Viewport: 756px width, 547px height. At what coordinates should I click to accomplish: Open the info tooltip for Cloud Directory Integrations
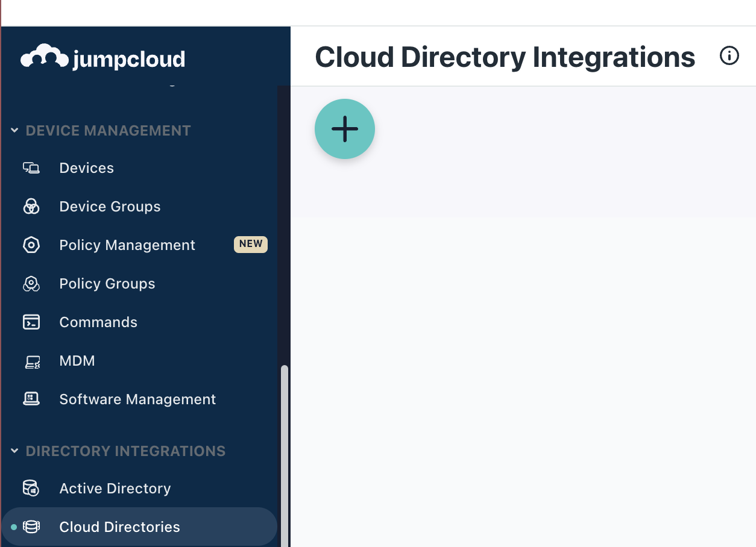(729, 55)
